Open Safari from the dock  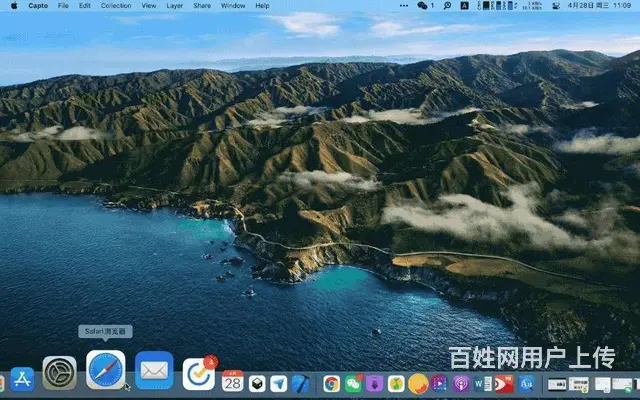coord(106,371)
